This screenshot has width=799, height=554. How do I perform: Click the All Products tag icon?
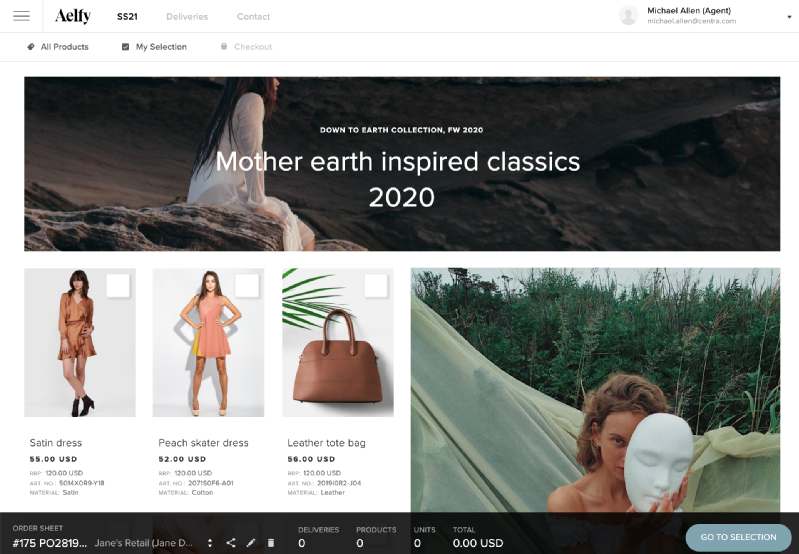31,47
